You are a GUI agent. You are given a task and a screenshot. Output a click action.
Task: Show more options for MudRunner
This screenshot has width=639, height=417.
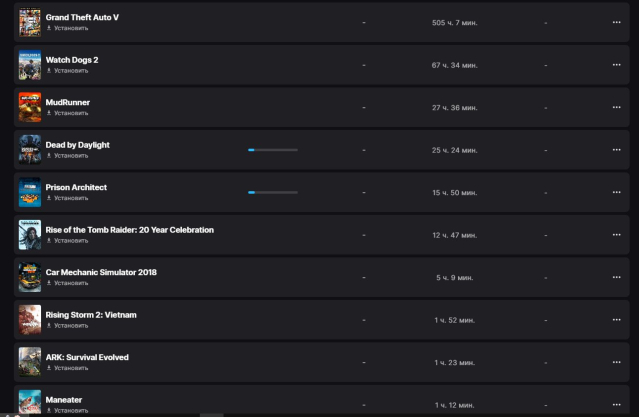(x=616, y=107)
